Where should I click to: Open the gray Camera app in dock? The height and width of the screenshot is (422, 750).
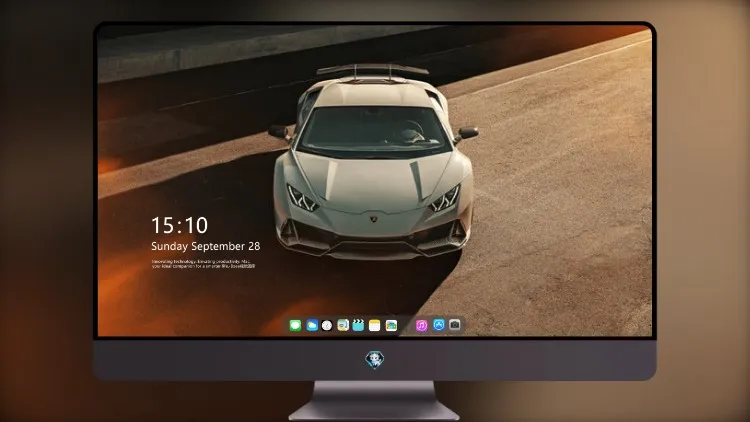pos(454,325)
